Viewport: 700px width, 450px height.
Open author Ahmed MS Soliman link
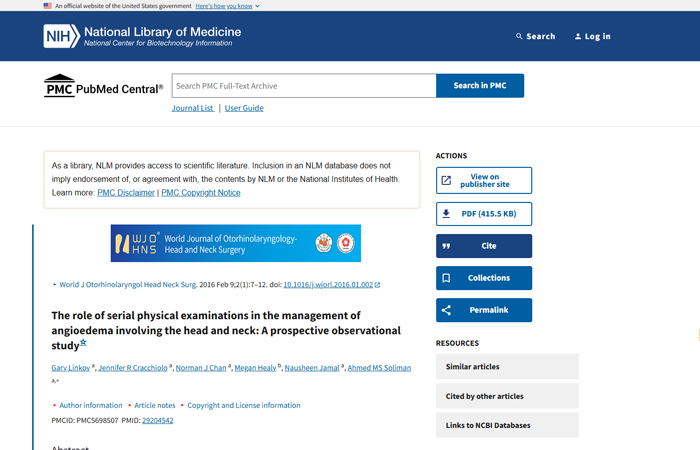pyautogui.click(x=379, y=368)
